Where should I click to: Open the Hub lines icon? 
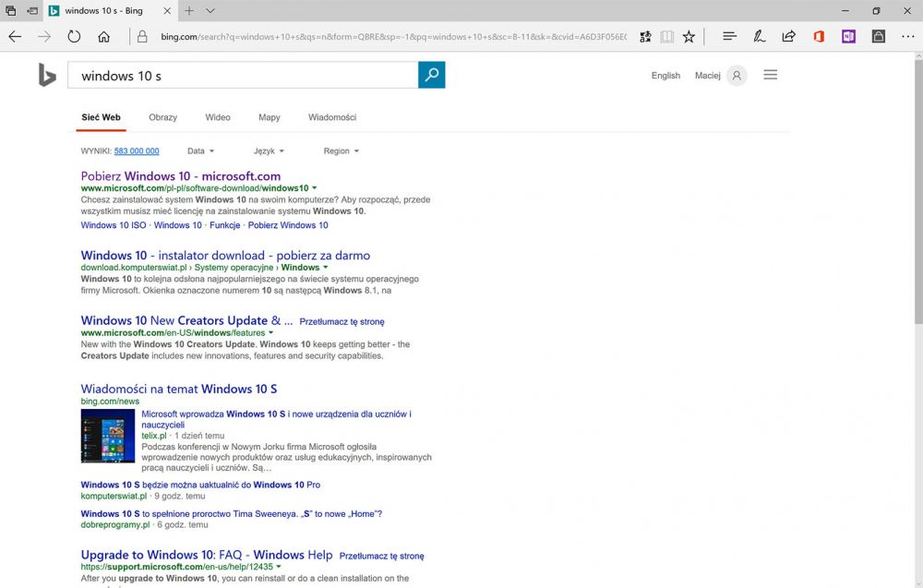click(x=729, y=37)
